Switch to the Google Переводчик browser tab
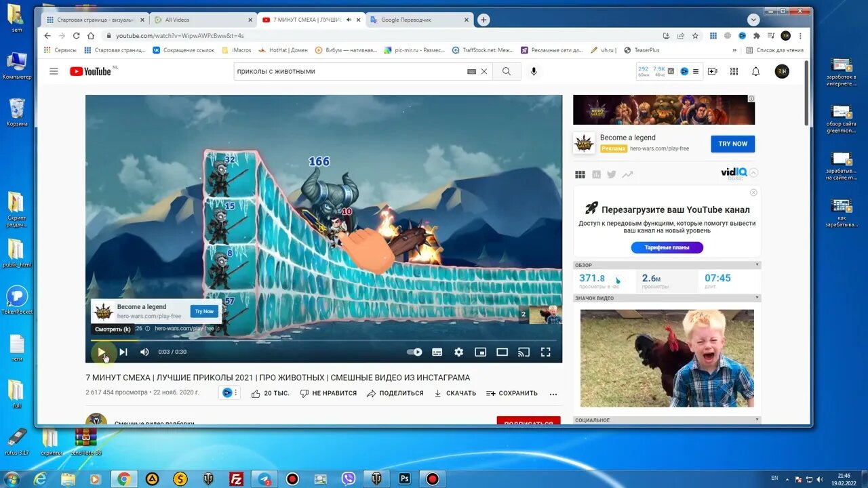868x488 pixels. pyautogui.click(x=419, y=20)
